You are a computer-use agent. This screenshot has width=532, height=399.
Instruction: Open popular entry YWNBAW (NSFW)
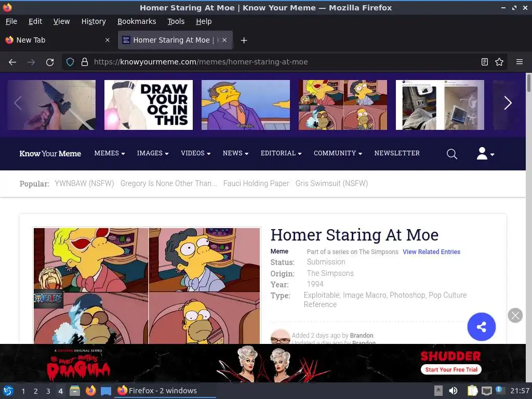point(84,183)
